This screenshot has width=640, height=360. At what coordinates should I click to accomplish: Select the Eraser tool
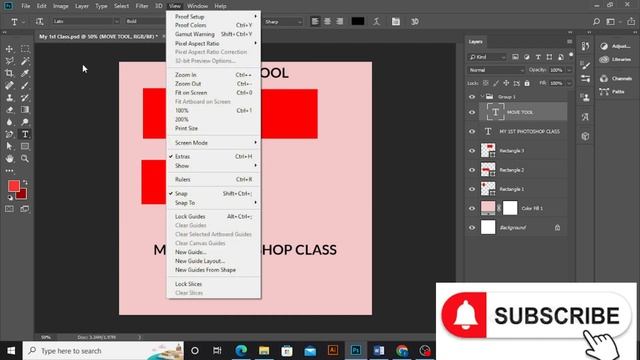point(9,110)
